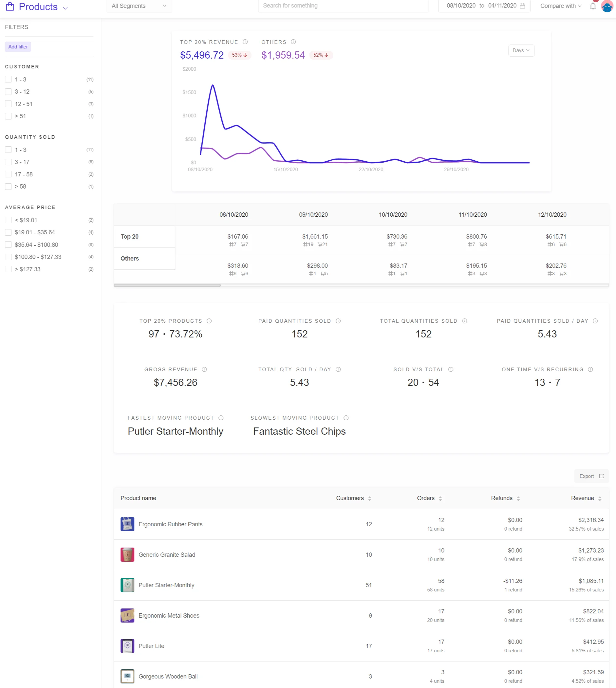Check the Quantity Sold > 58 filter
The height and width of the screenshot is (688, 616).
[x=9, y=186]
